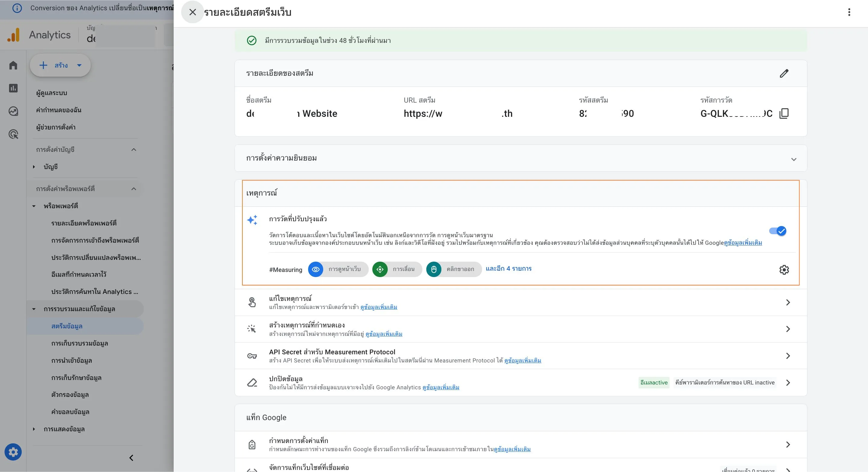
Task: Open the สร้าง dropdown arrow
Action: click(x=79, y=65)
